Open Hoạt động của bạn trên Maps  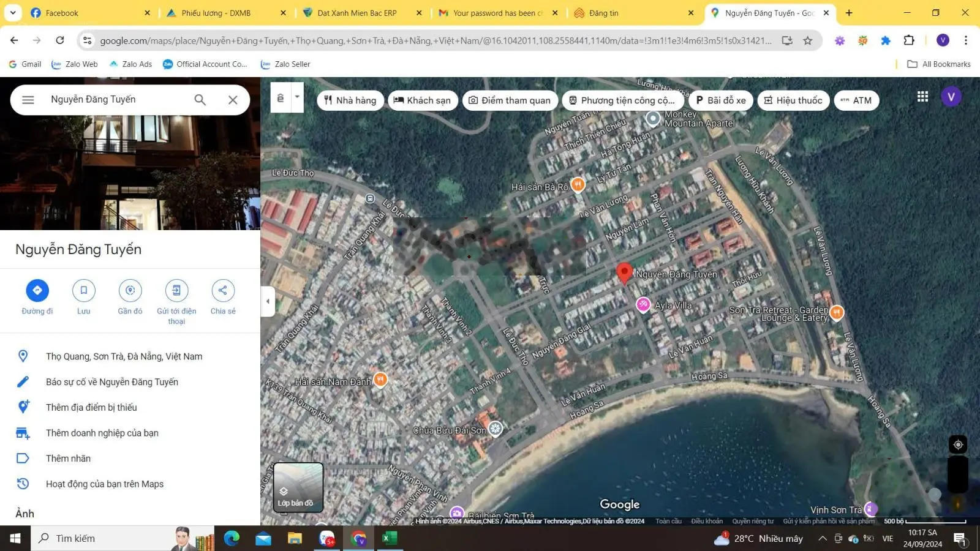point(130,484)
